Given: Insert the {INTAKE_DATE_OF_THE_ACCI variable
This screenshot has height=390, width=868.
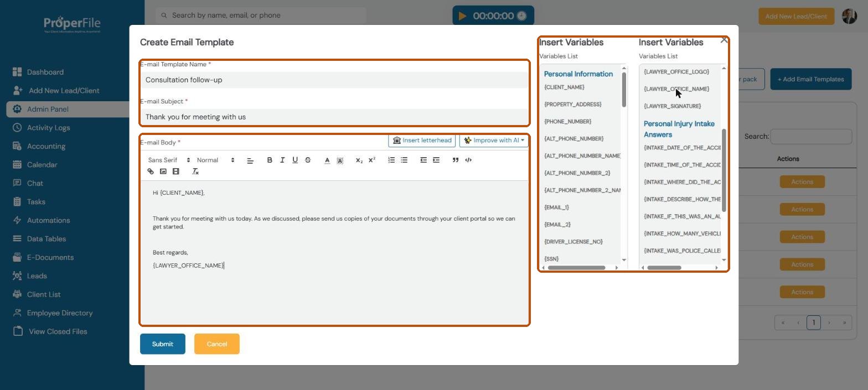Looking at the screenshot, I should click(682, 148).
